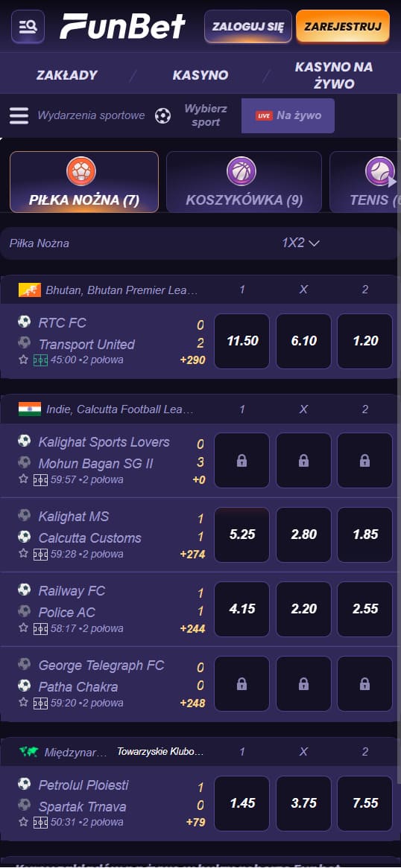Expand the +274 markets for Kalighat MS match

point(192,554)
